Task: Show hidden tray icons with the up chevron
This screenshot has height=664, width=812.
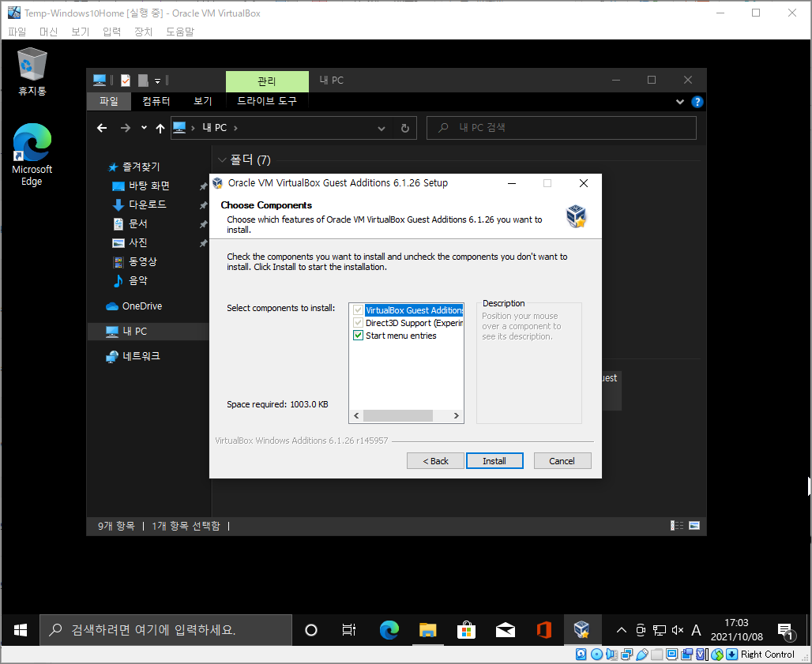Action: tap(622, 630)
